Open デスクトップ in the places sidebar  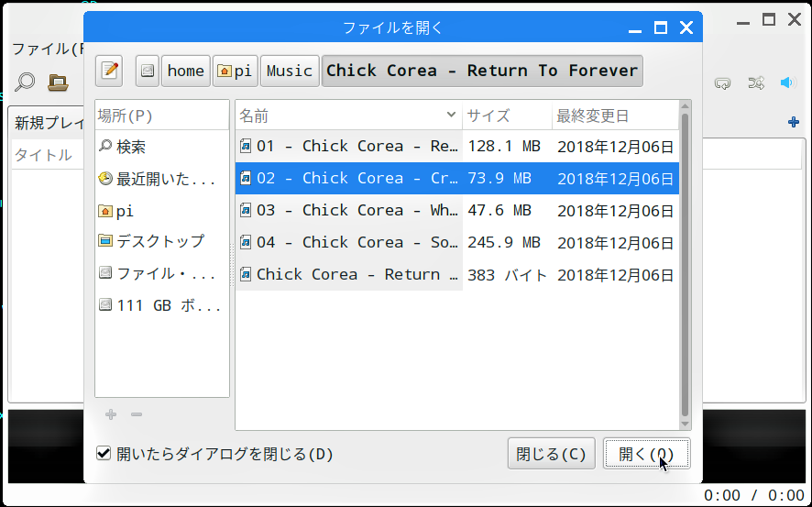(x=161, y=241)
